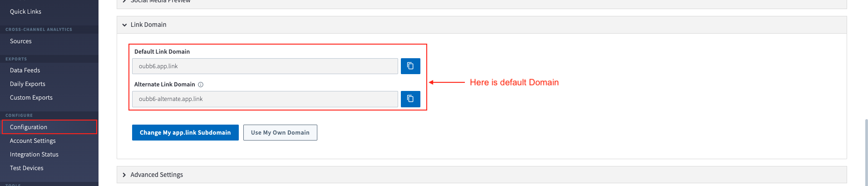Viewport: 868px width, 186px height.
Task: Expand the Social Media Preview section
Action: click(x=124, y=1)
